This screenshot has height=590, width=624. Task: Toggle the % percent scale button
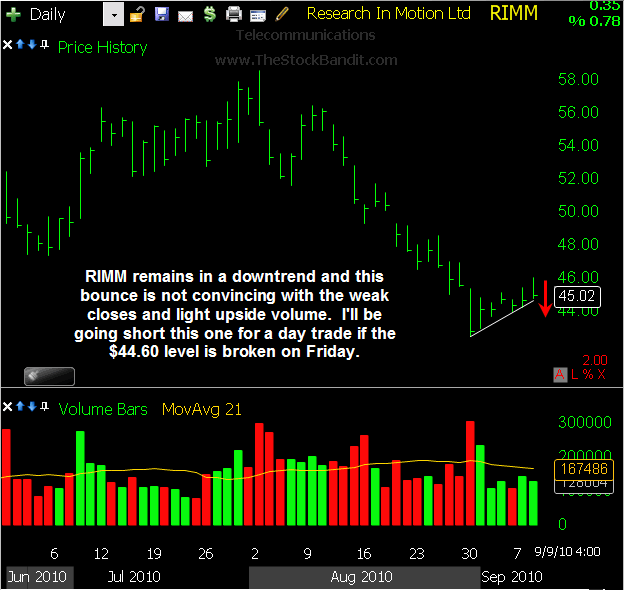(x=588, y=375)
